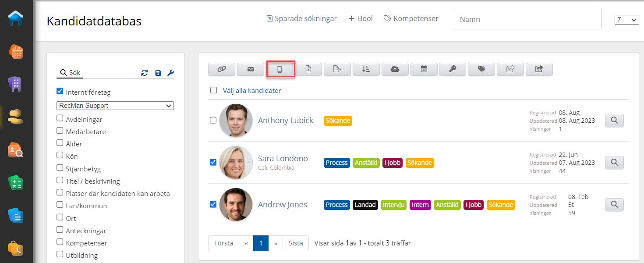This screenshot has height=263, width=644.
Task: Click the Sista pagination button
Action: 296,243
